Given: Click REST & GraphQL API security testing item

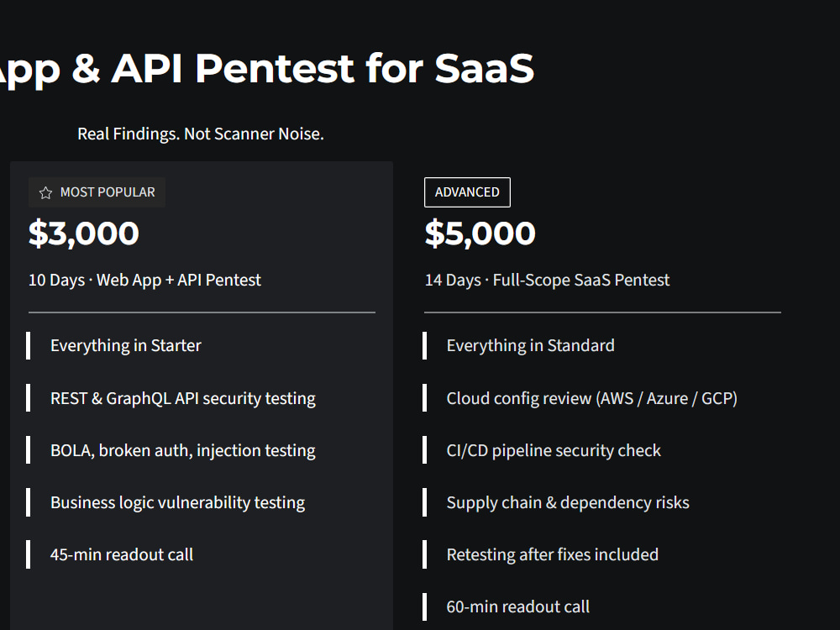Looking at the screenshot, I should (183, 398).
